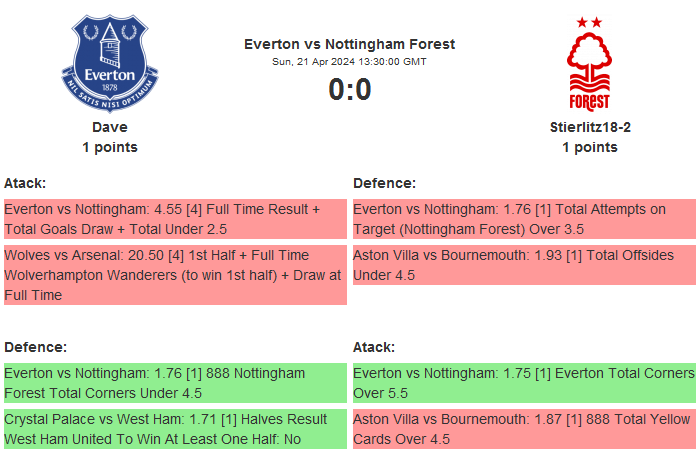Click the Everton club crest
700x460 pixels.
point(110,62)
